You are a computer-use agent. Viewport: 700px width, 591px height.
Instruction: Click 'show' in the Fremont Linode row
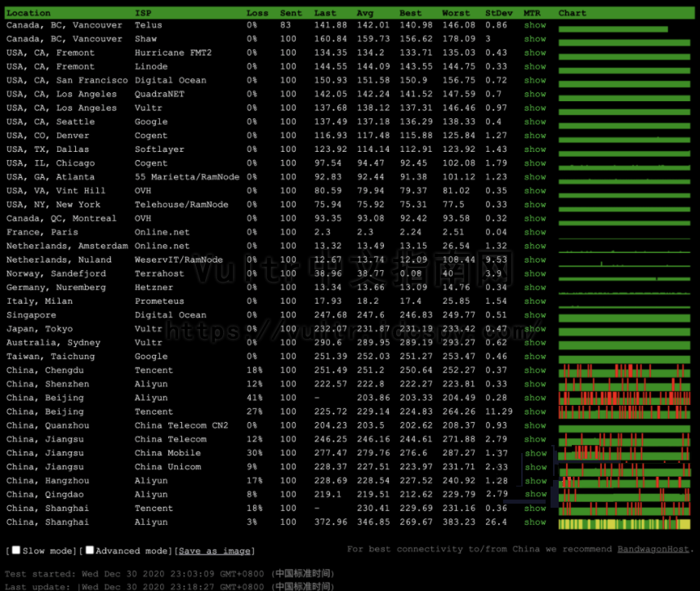pyautogui.click(x=535, y=66)
